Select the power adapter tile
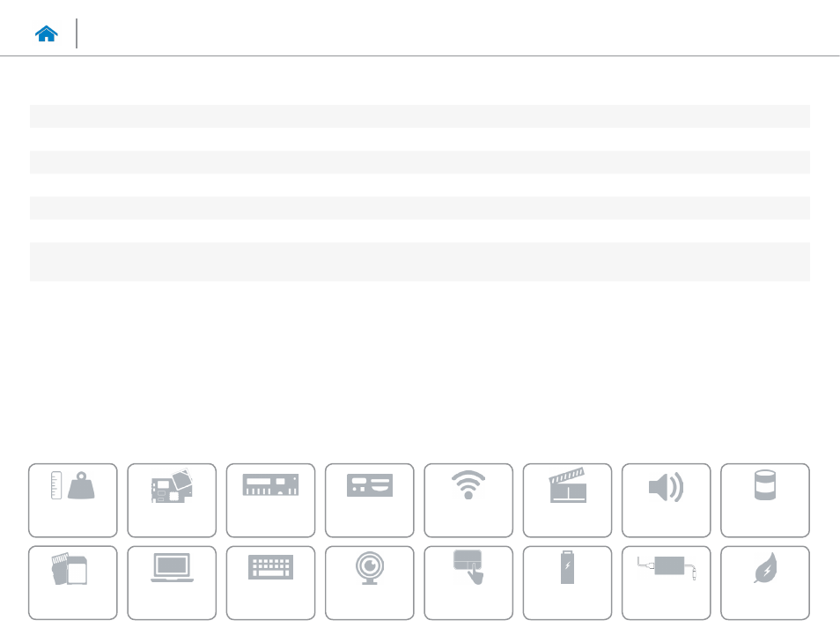Screen dimensions: 840x635 tap(666, 582)
